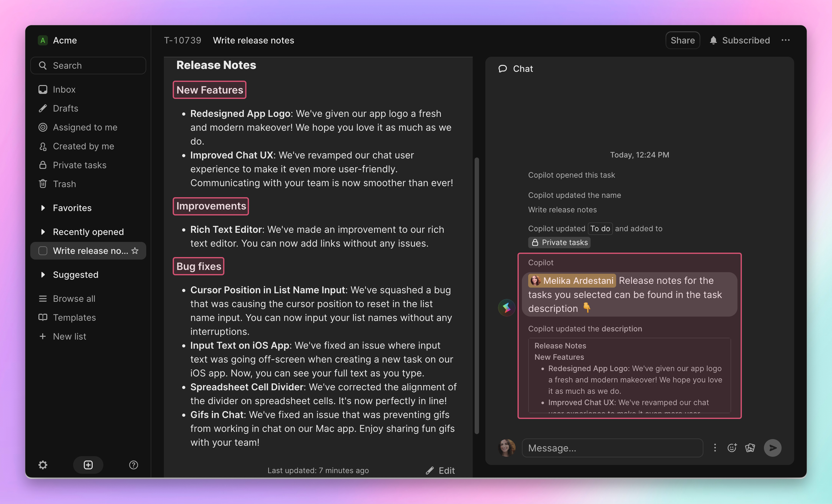
Task: Click the Improvements heading
Action: pyautogui.click(x=211, y=206)
